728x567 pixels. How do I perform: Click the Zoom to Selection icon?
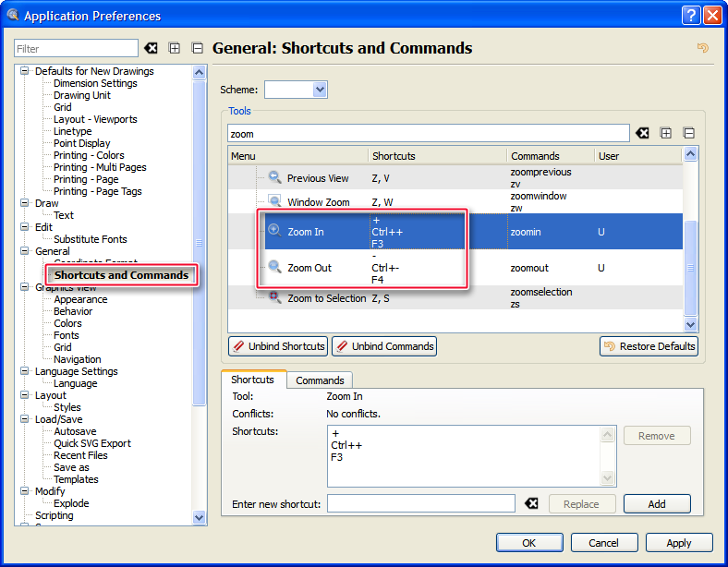pyautogui.click(x=275, y=297)
